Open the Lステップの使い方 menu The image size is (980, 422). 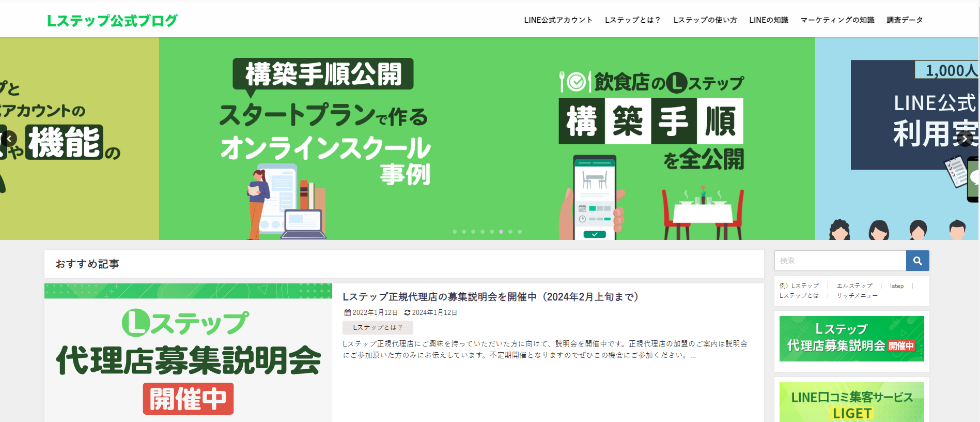[x=705, y=20]
